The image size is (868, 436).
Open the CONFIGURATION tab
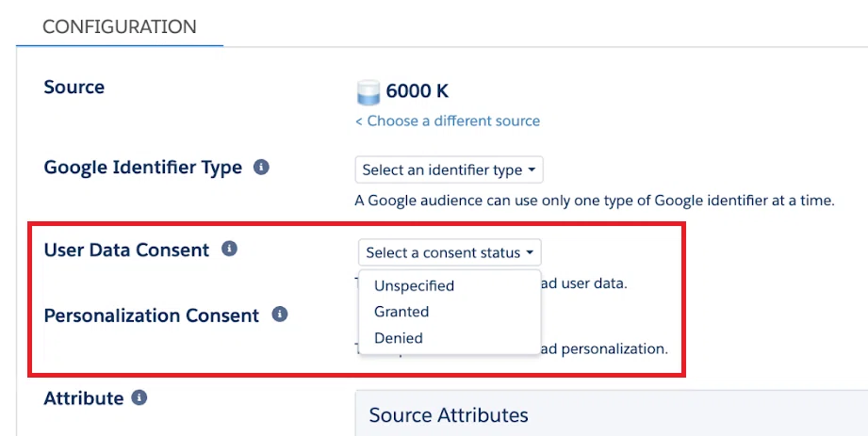click(x=120, y=26)
